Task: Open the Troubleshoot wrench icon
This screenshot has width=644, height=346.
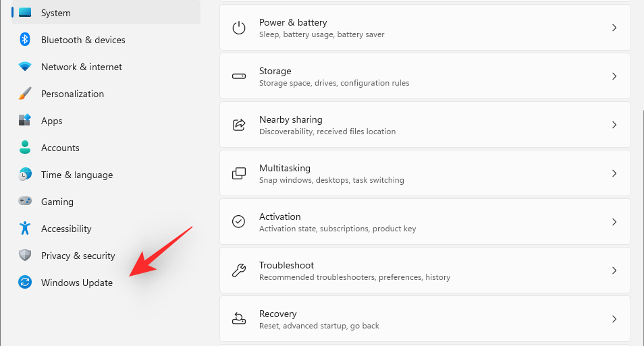Action: (x=239, y=270)
